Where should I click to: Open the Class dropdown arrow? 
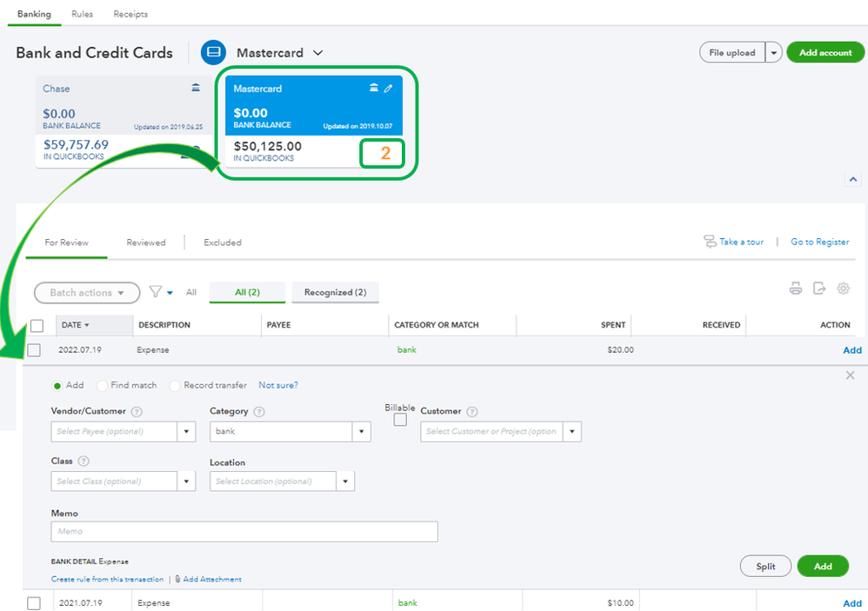pyautogui.click(x=186, y=481)
